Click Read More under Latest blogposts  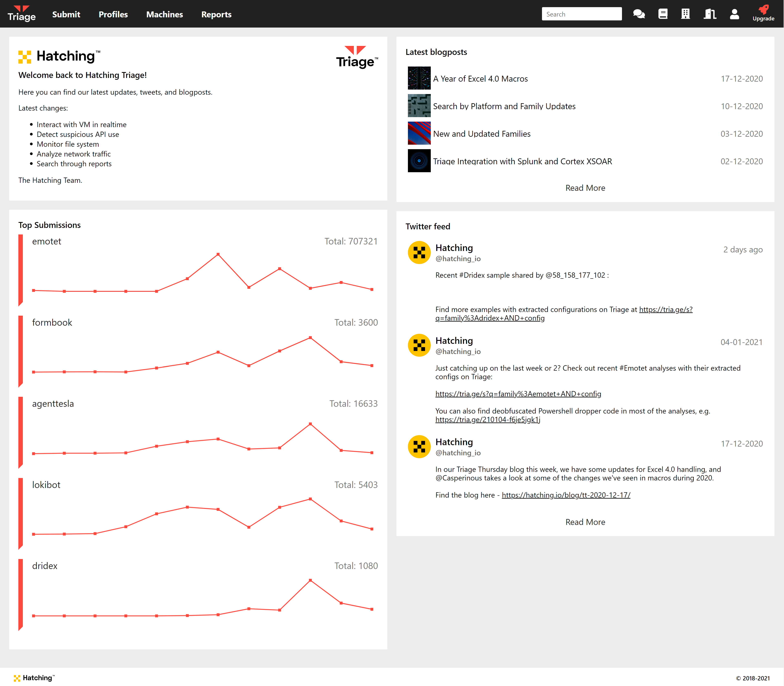(x=585, y=188)
